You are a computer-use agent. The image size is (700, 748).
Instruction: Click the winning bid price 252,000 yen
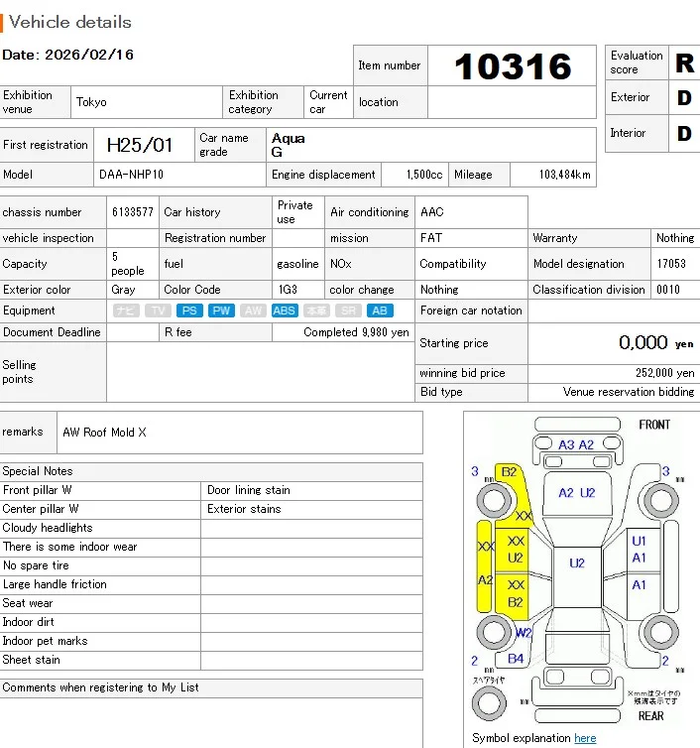point(664,373)
